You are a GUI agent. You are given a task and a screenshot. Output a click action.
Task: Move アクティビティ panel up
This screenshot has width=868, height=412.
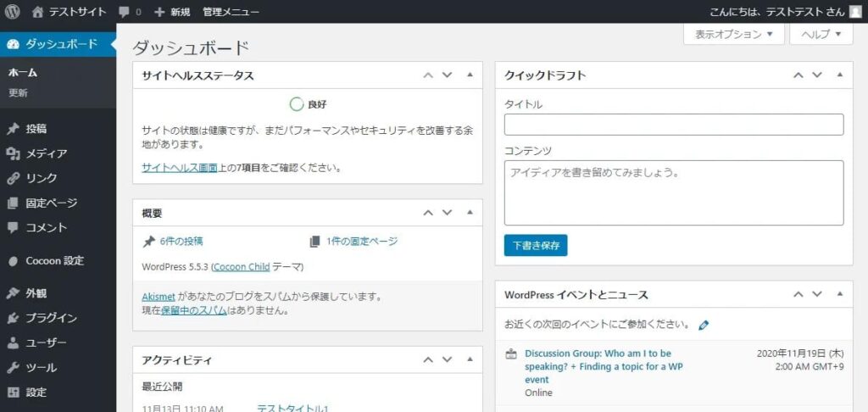click(x=428, y=360)
